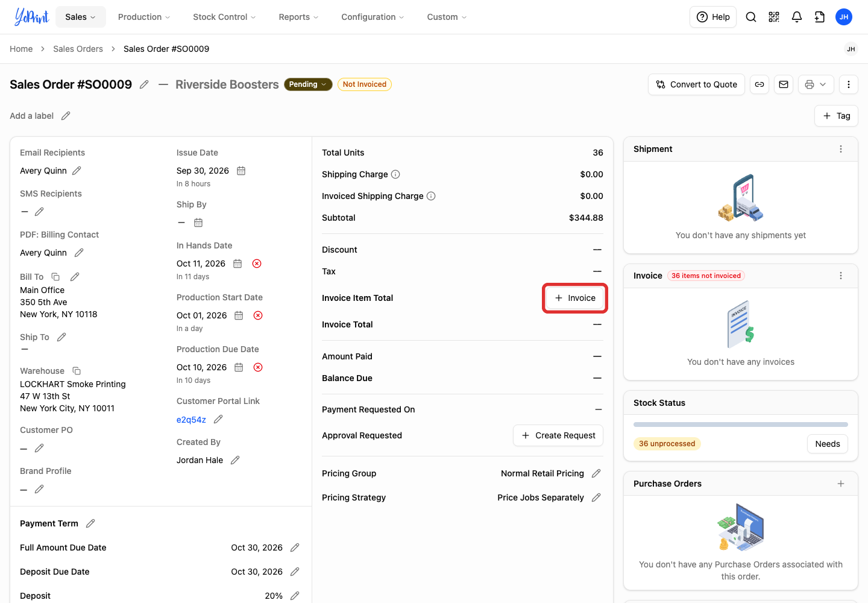The width and height of the screenshot is (868, 603).
Task: Click the Convert to Quote button
Action: click(697, 84)
